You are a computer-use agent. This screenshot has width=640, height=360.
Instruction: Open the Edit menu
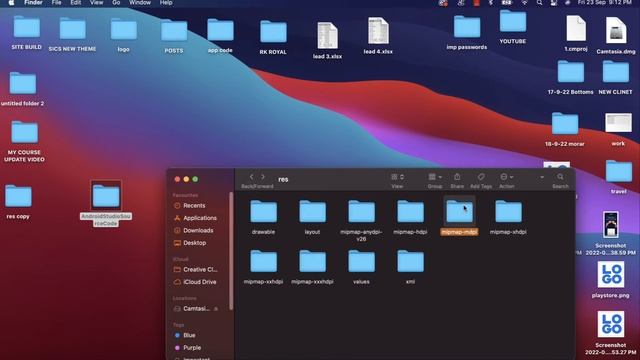76,2
